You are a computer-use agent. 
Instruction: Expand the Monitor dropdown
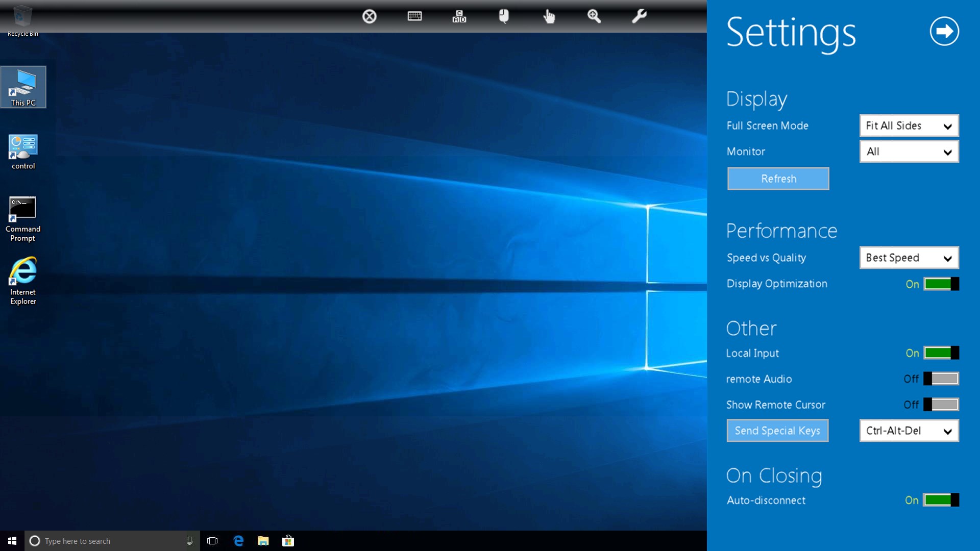909,152
